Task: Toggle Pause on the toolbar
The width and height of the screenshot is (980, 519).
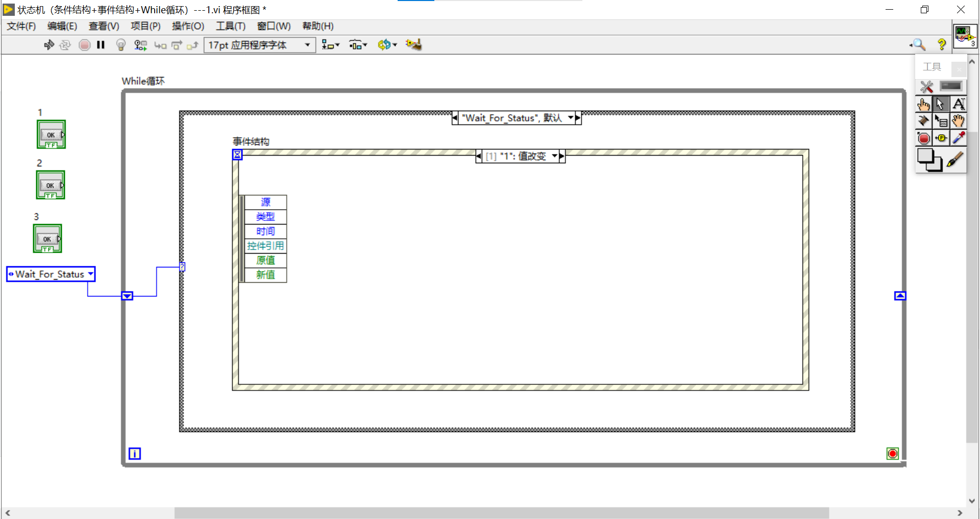Action: point(101,45)
